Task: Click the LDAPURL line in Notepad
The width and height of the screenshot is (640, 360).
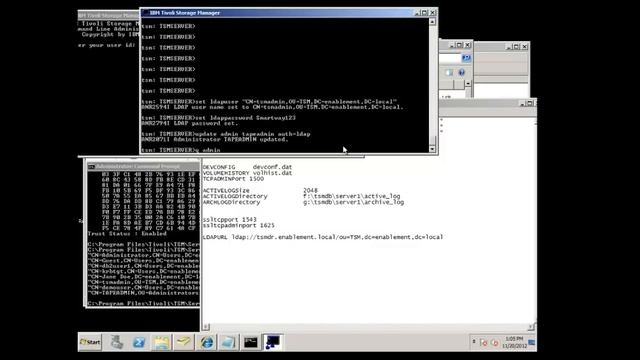Action: (x=323, y=237)
